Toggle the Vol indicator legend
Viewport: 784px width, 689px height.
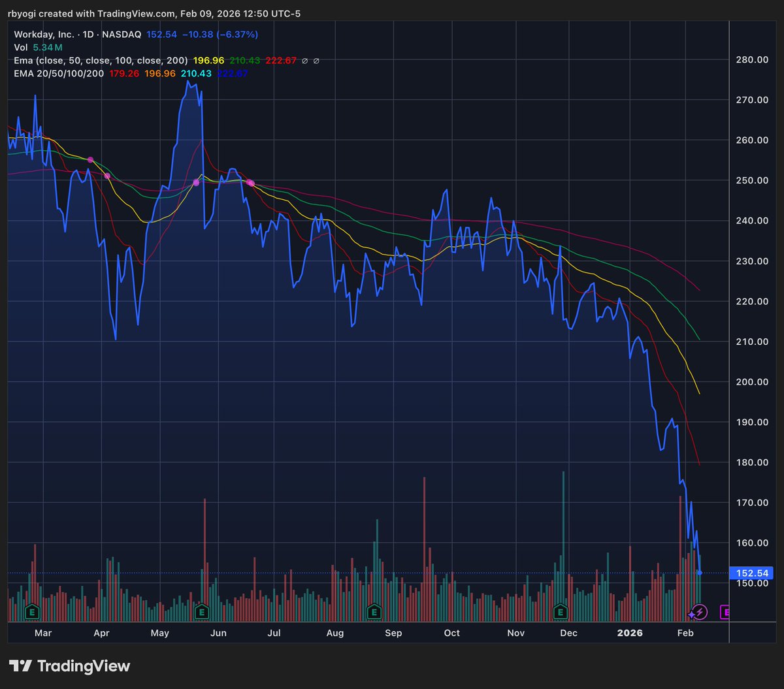[20, 47]
